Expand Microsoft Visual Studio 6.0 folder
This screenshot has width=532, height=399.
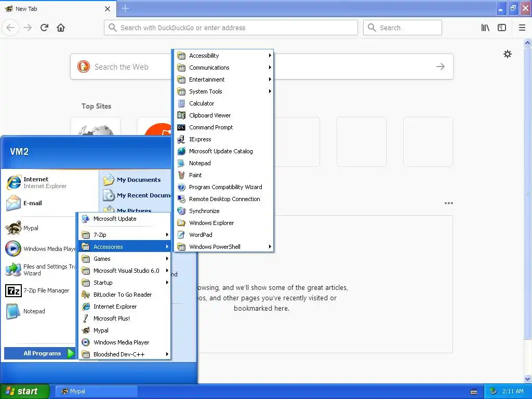(124, 271)
